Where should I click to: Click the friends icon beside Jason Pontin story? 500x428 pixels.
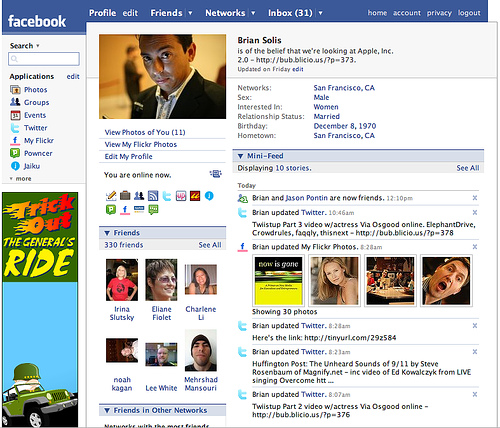click(242, 198)
